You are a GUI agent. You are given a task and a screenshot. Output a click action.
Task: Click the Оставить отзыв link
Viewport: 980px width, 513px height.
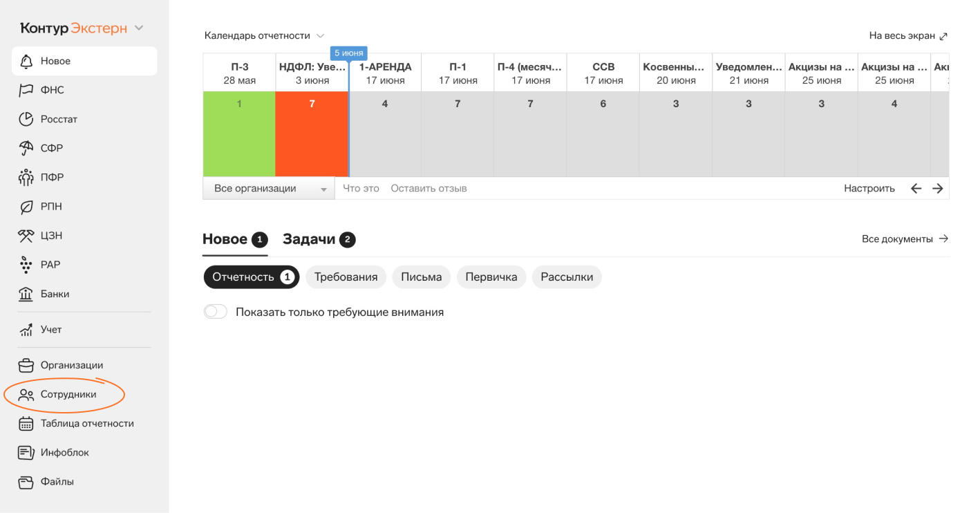click(x=429, y=188)
